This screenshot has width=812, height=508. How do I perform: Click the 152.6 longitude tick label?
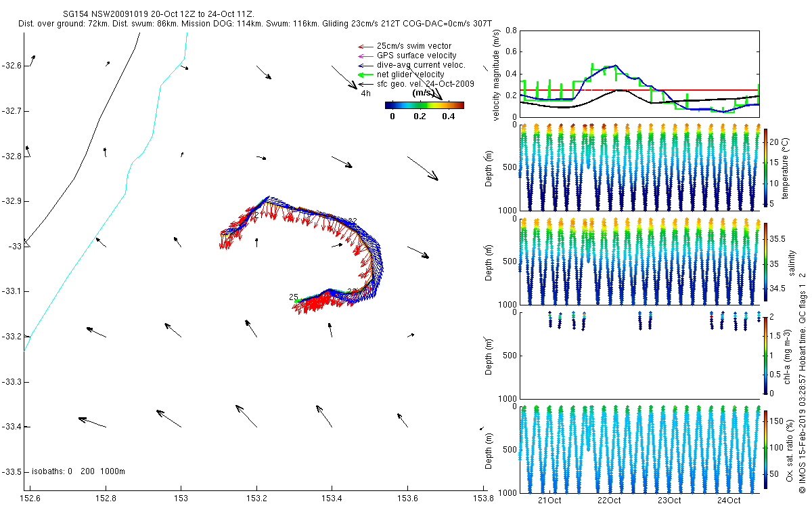(30, 499)
